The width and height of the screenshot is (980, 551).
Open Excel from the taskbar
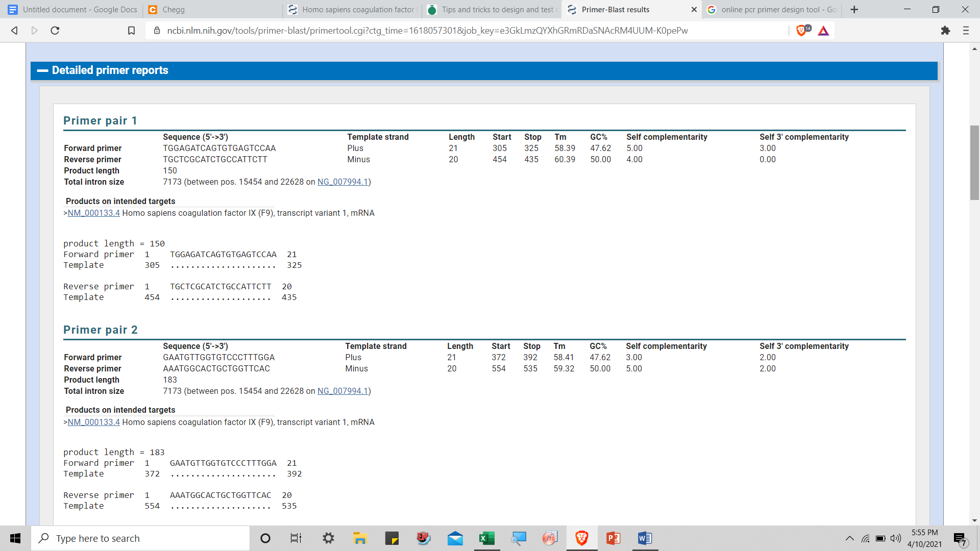click(486, 538)
